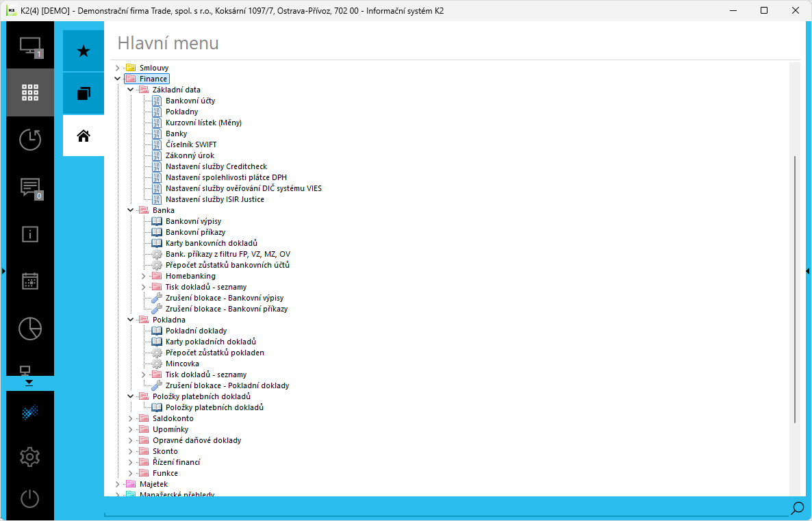This screenshot has height=521, width=812.
Task: Open favorites star tab
Action: pos(84,51)
